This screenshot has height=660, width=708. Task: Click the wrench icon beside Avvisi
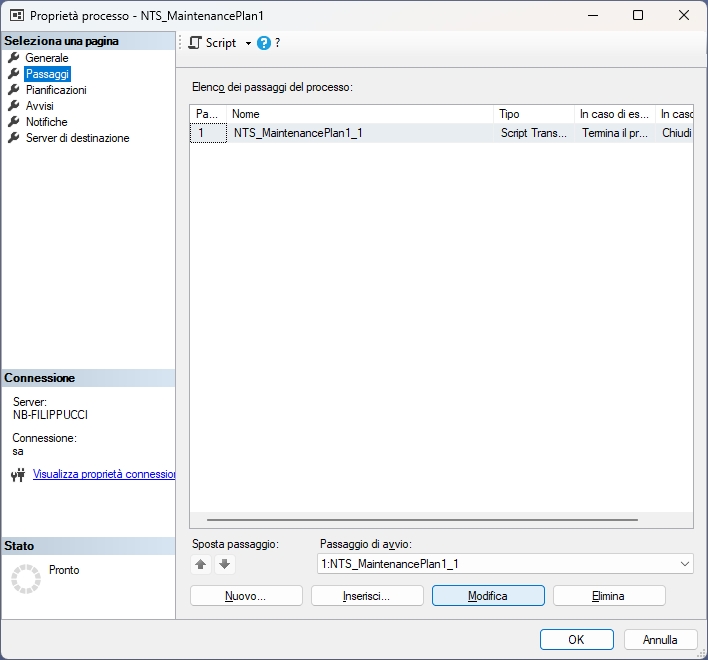point(14,106)
